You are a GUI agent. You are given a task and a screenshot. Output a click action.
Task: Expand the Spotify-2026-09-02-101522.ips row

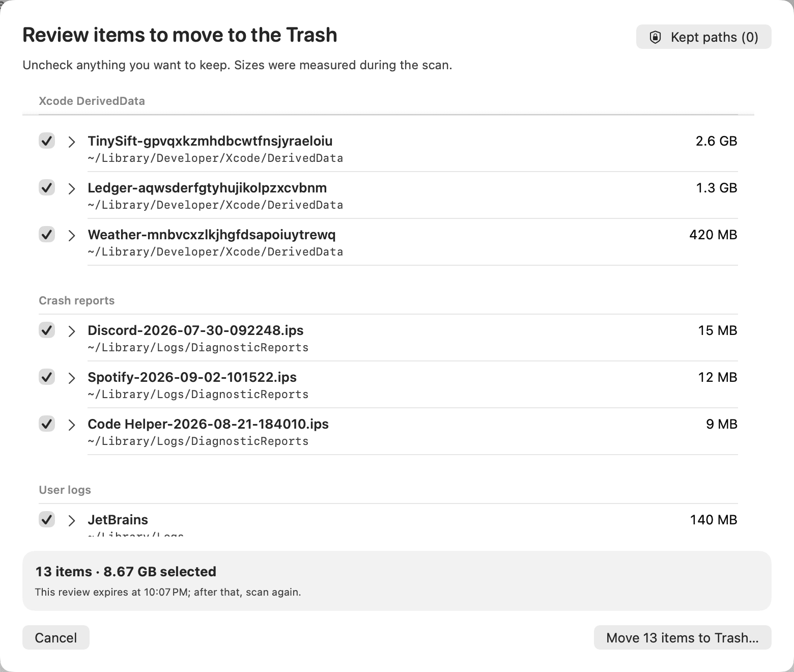(x=72, y=378)
